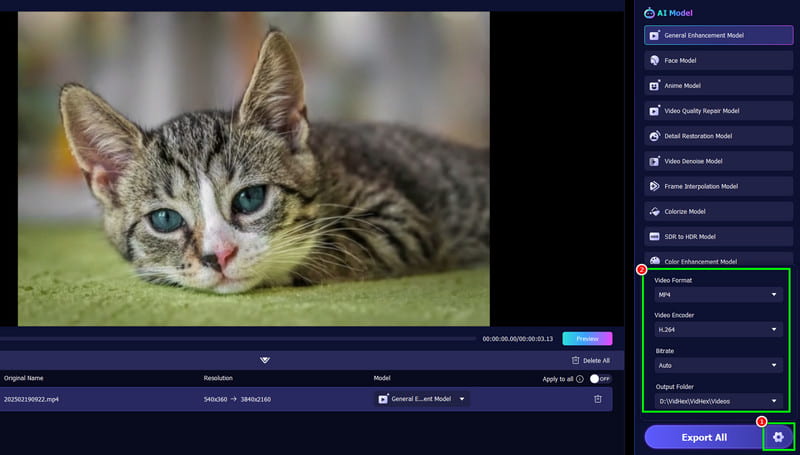The width and height of the screenshot is (800, 455).
Task: Choose the Anime Model
Action: (718, 86)
